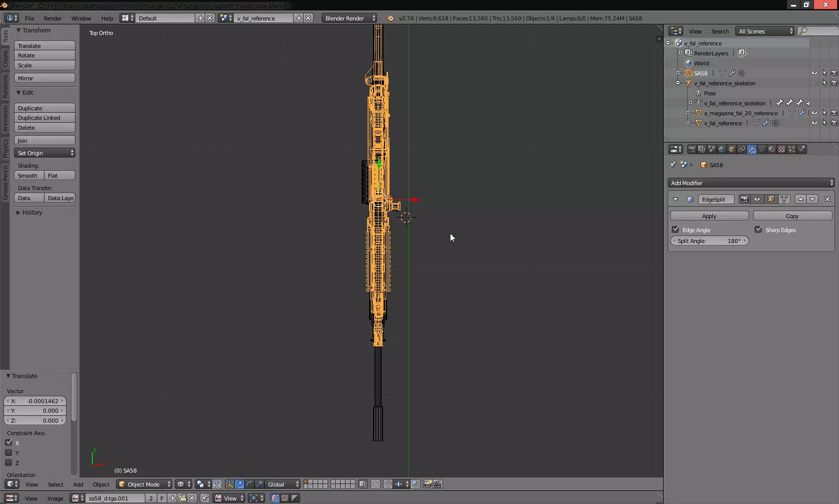The height and width of the screenshot is (504, 839).
Task: Open image file with folder icon in image editor
Action: [182, 498]
